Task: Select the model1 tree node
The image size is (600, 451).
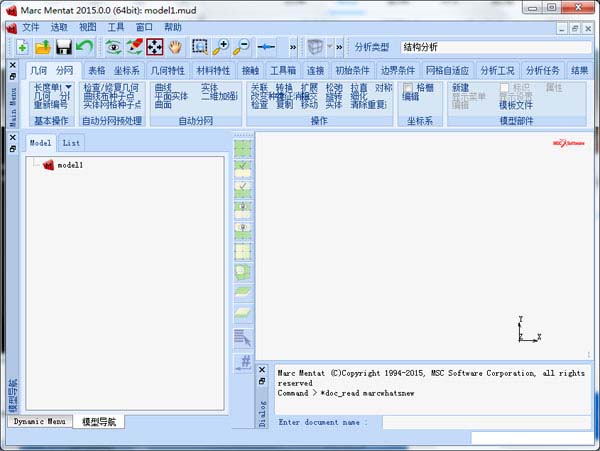Action: [x=70, y=165]
